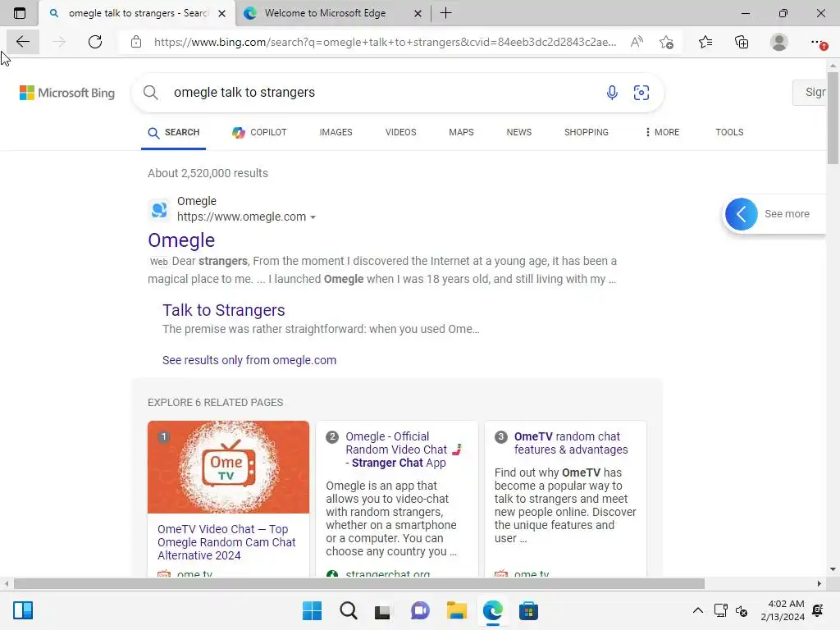The image size is (840, 630).
Task: Expand the See more side panel
Action: 774,214
